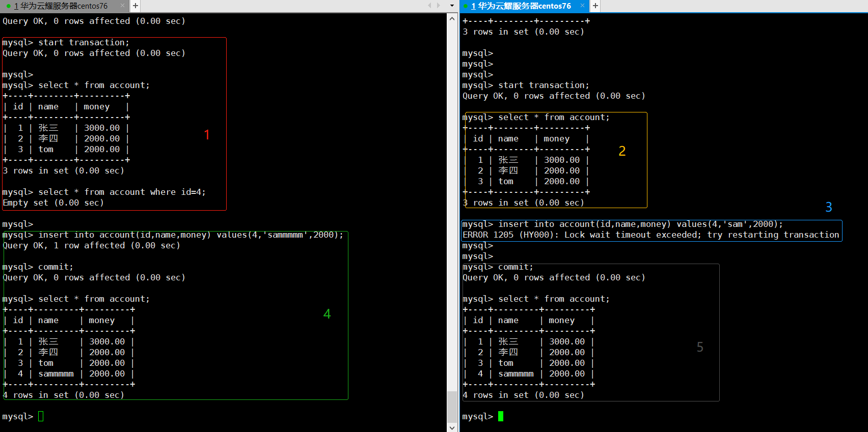868x432 pixels.
Task: Click the ERROR 1205 lock wait timeout line
Action: pyautogui.click(x=650, y=235)
